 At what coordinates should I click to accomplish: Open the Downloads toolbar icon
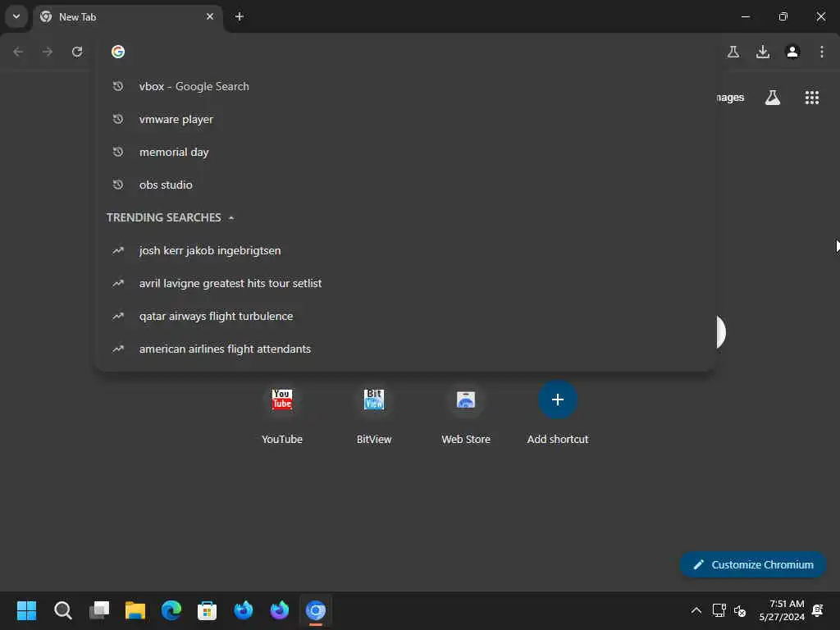point(763,52)
